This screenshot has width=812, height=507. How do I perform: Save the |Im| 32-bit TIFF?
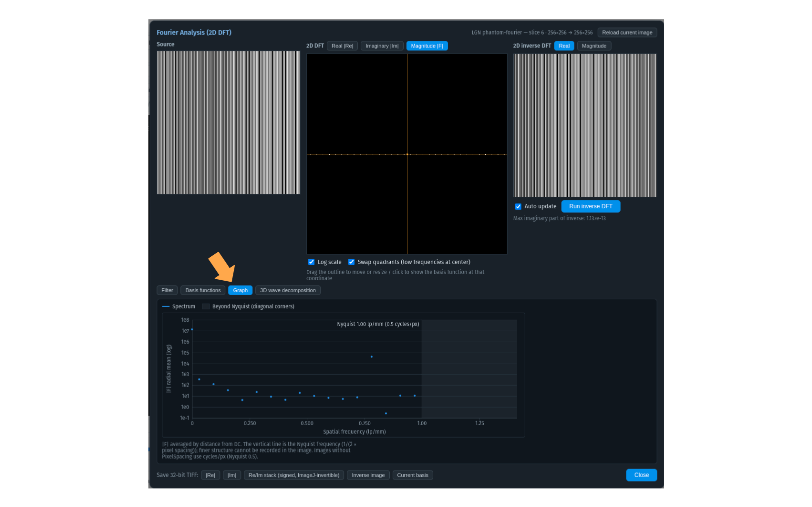pyautogui.click(x=232, y=475)
